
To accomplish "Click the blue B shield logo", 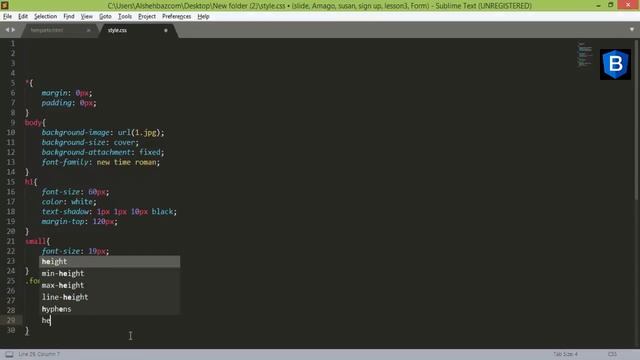I will (616, 64).
